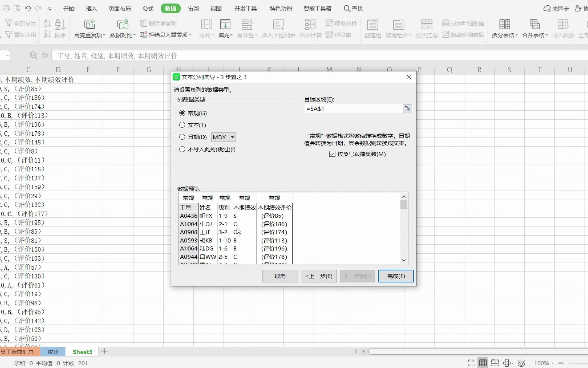Open the 开始 ribbon tab
The width and height of the screenshot is (588, 368).
[x=69, y=9]
